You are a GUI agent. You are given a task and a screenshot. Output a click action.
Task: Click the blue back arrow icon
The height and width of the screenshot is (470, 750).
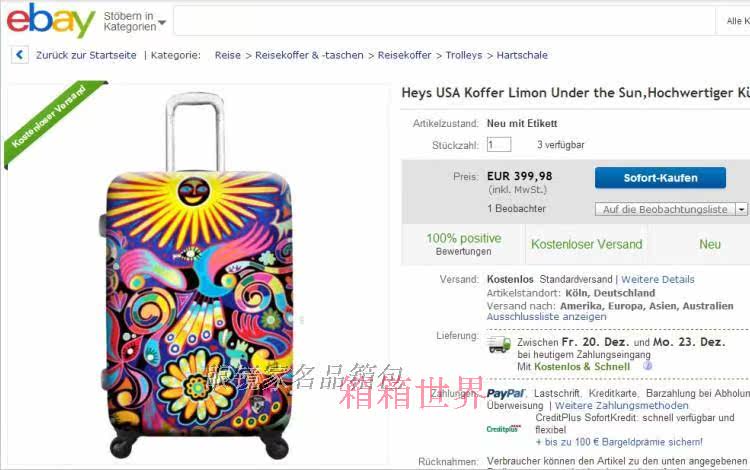20,55
